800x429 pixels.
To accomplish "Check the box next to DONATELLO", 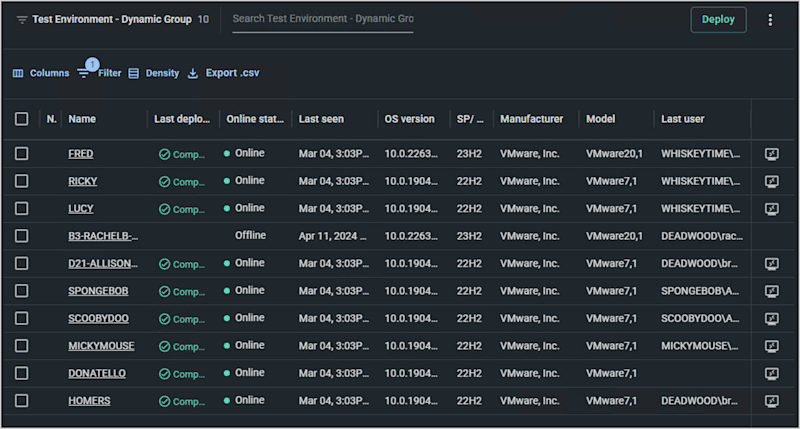I will coord(22,373).
